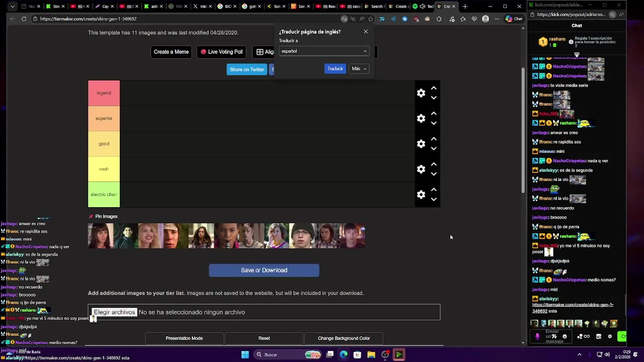Open Windows Start menu
Viewport: 644px width, 362px height.
[x=245, y=354]
